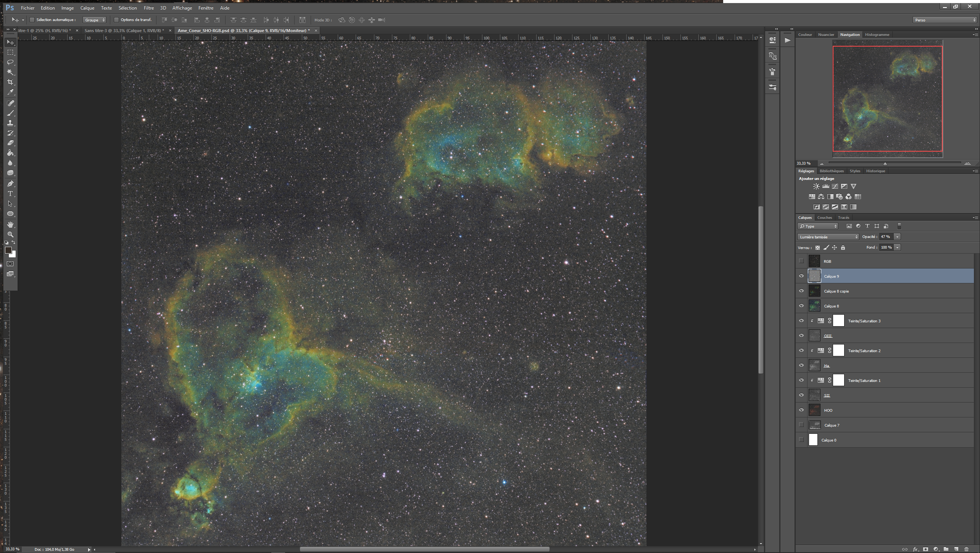Open the Fond value dropdown arrow
This screenshot has height=553, width=980.
point(898,247)
